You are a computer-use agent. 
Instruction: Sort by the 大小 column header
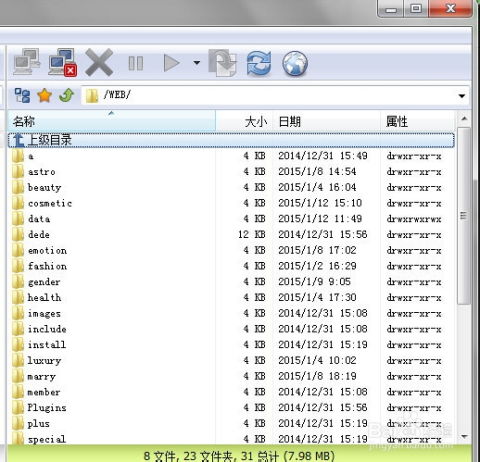(x=244, y=121)
